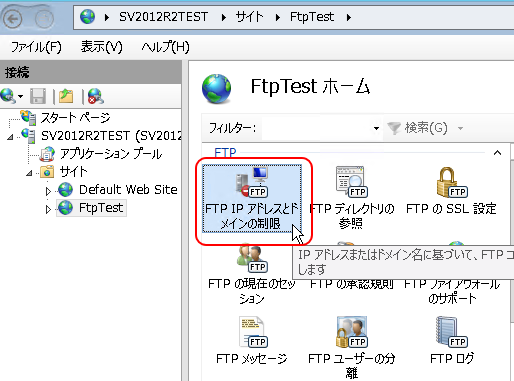This screenshot has height=381, width=514.
Task: Open FTP IP アドレスとドメインの制限 feature
Action: (x=252, y=198)
